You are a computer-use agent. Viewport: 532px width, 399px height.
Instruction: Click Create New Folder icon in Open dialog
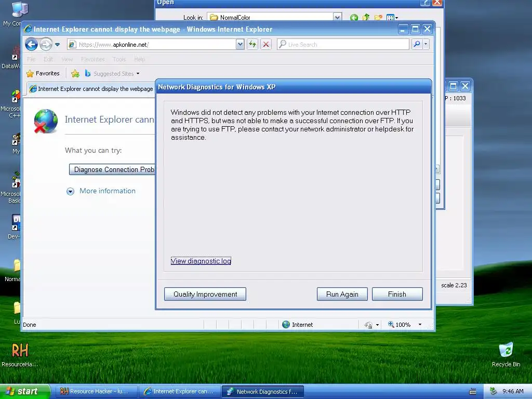click(378, 17)
